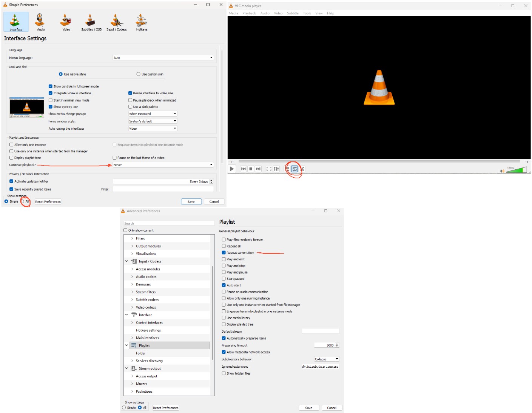Click the green volume slider in VLC
The width and height of the screenshot is (532, 413).
517,170
